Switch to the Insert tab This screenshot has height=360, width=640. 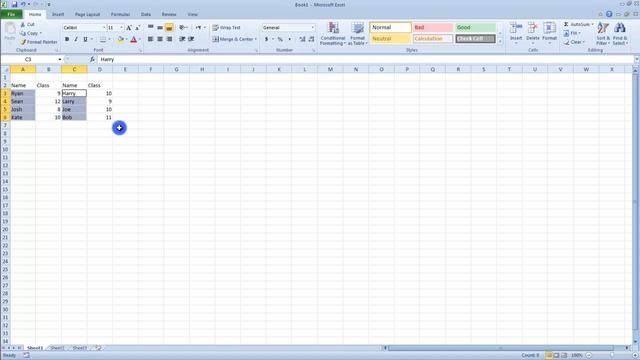58,14
